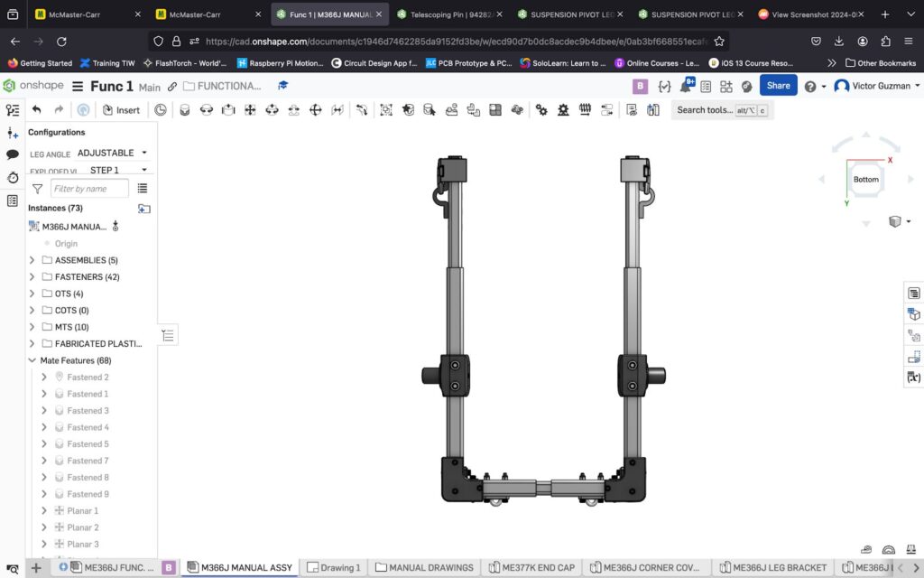Expand the FASTENERS folder
Image resolution: width=924 pixels, height=578 pixels.
click(32, 277)
